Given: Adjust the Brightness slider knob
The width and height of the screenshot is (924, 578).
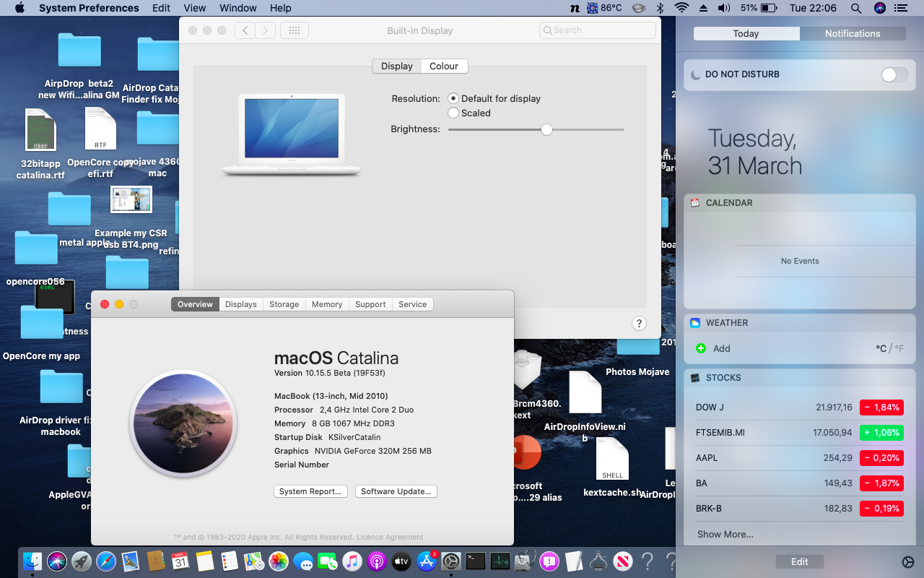Looking at the screenshot, I should [x=546, y=129].
